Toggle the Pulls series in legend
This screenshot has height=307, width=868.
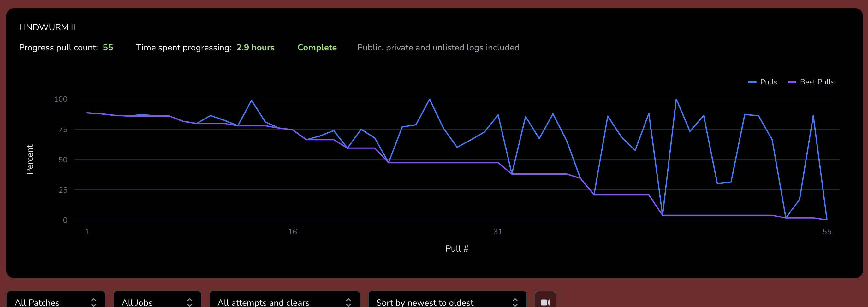click(x=762, y=82)
